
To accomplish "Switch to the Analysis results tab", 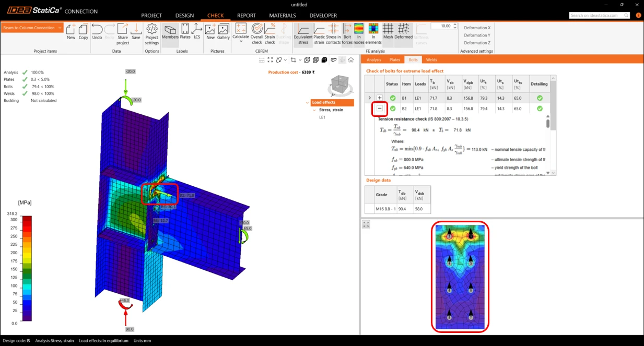I will tap(374, 60).
